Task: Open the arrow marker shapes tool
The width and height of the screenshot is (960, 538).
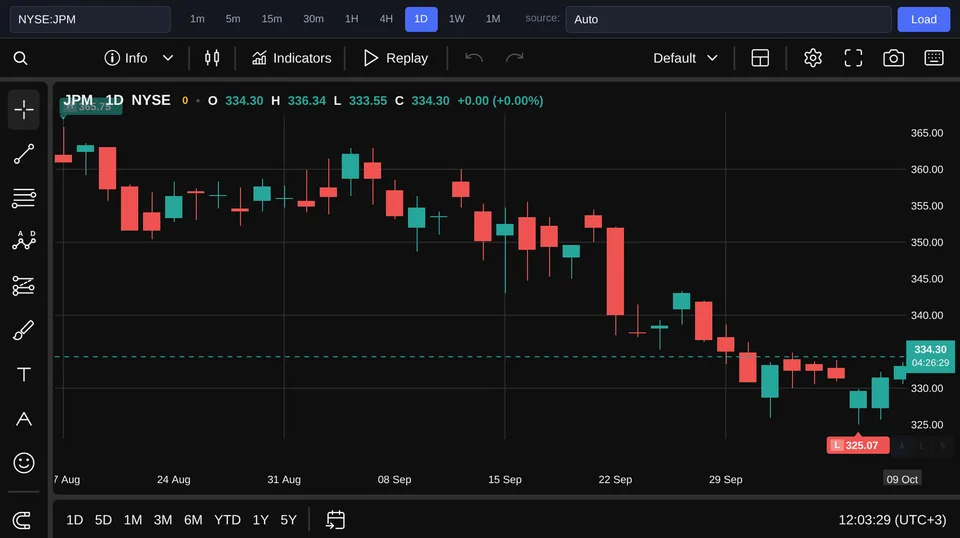Action: point(24,419)
